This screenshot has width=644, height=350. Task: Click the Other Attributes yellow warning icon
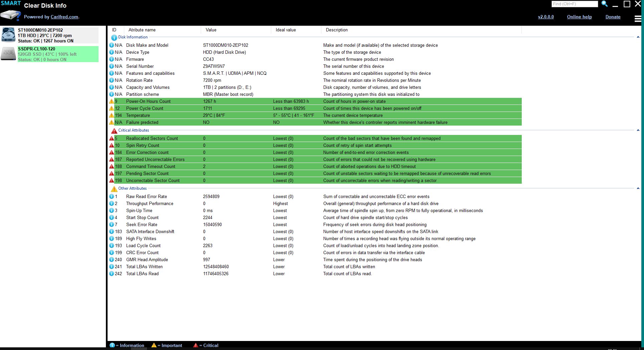(114, 189)
